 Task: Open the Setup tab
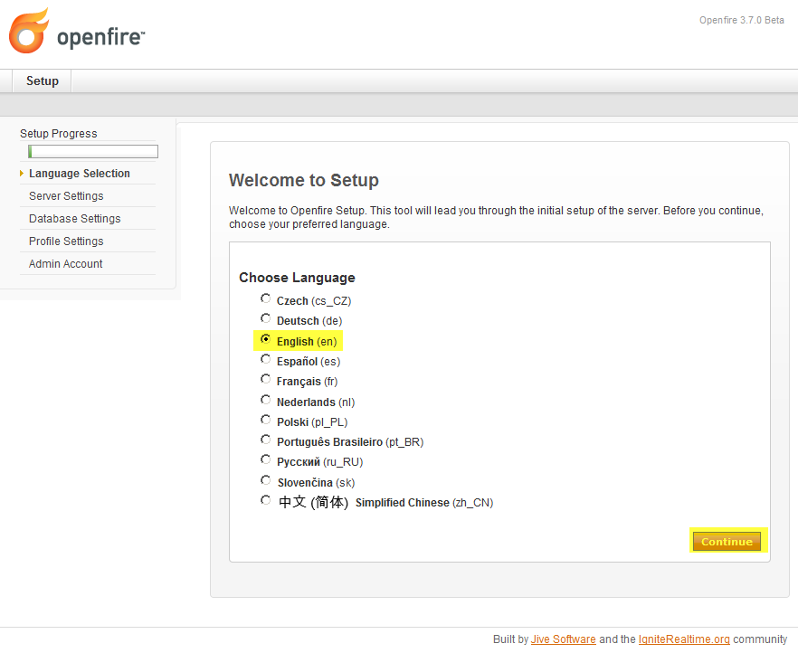pos(43,80)
